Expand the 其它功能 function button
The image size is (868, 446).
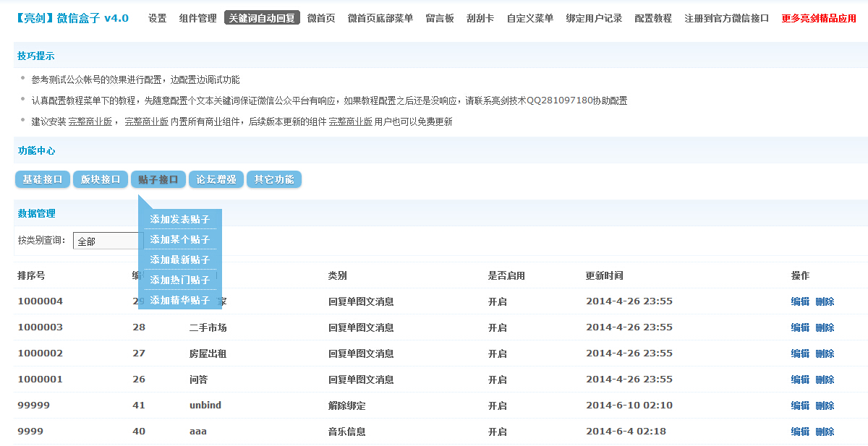click(x=273, y=179)
